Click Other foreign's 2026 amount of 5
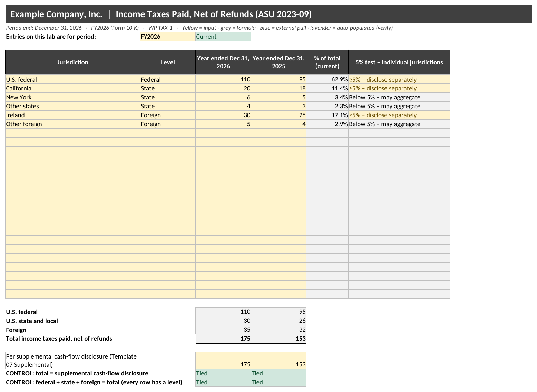Image resolution: width=537 pixels, height=392 pixels. coord(223,124)
